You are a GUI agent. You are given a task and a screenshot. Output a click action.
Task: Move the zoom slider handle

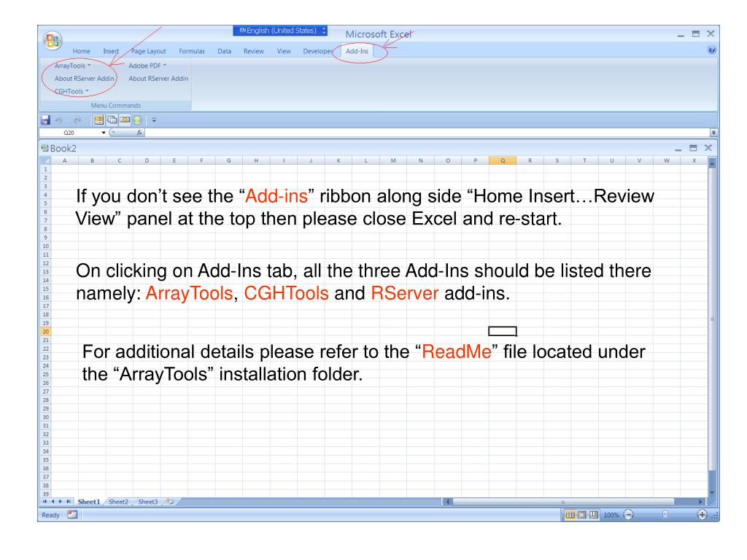pyautogui.click(x=665, y=515)
